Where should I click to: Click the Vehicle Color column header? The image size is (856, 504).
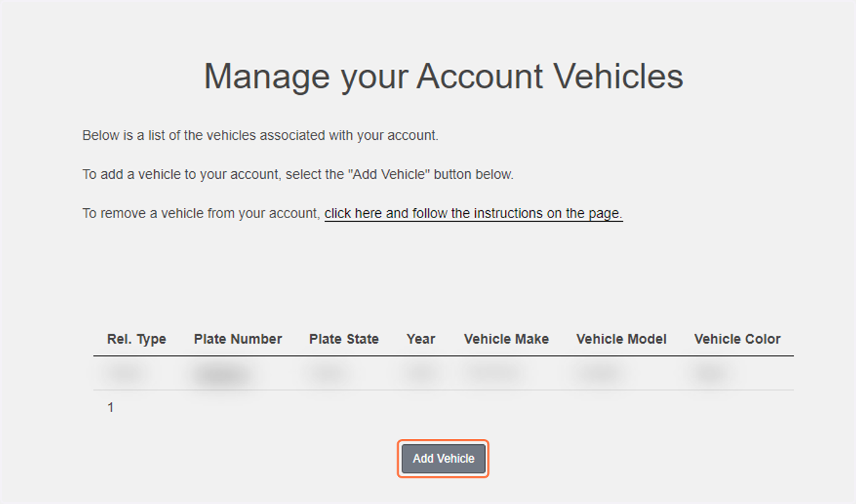pos(738,339)
